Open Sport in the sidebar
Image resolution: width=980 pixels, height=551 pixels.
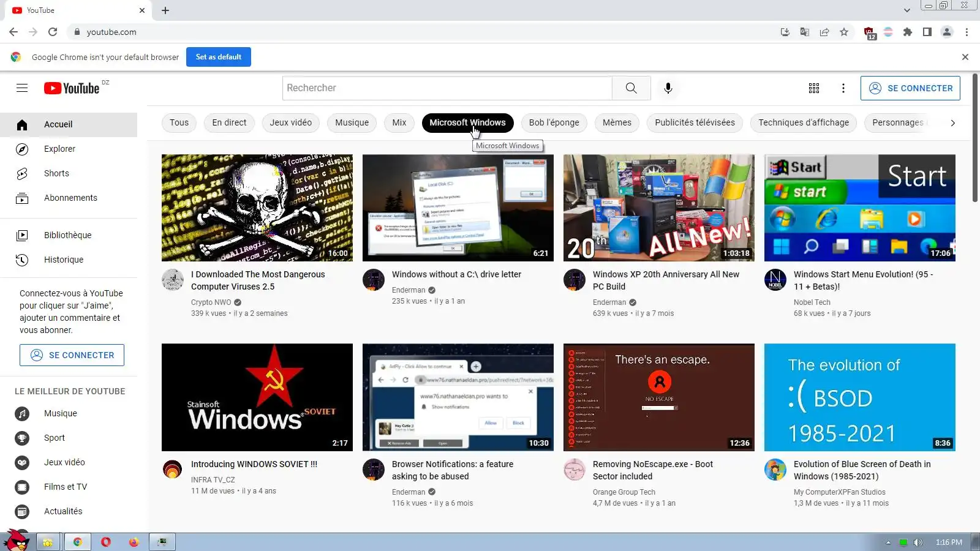click(x=69, y=438)
